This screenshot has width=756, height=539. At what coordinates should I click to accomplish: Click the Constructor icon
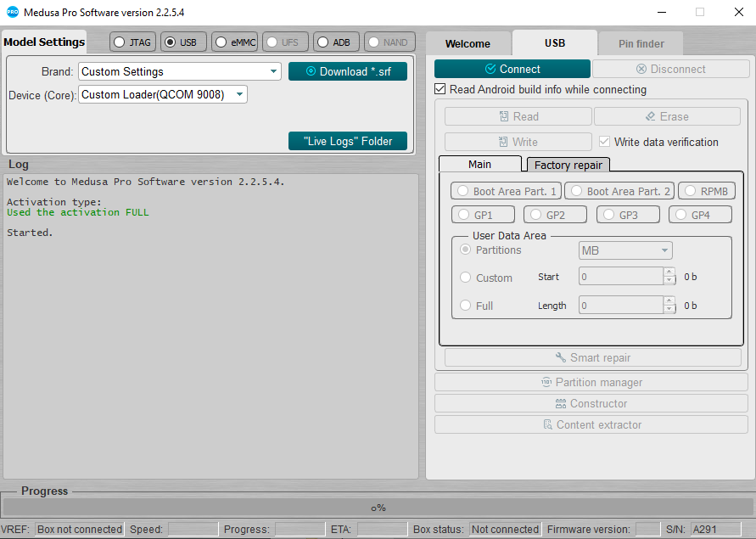[x=561, y=403]
